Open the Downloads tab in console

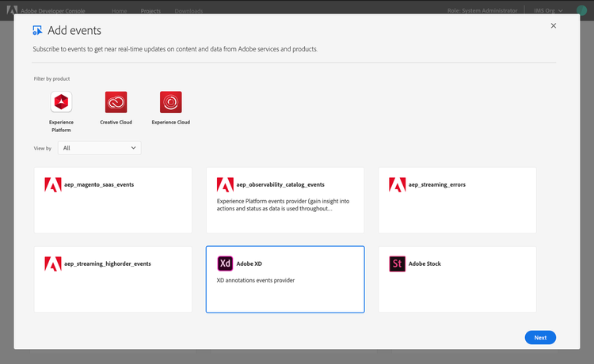coord(188,11)
